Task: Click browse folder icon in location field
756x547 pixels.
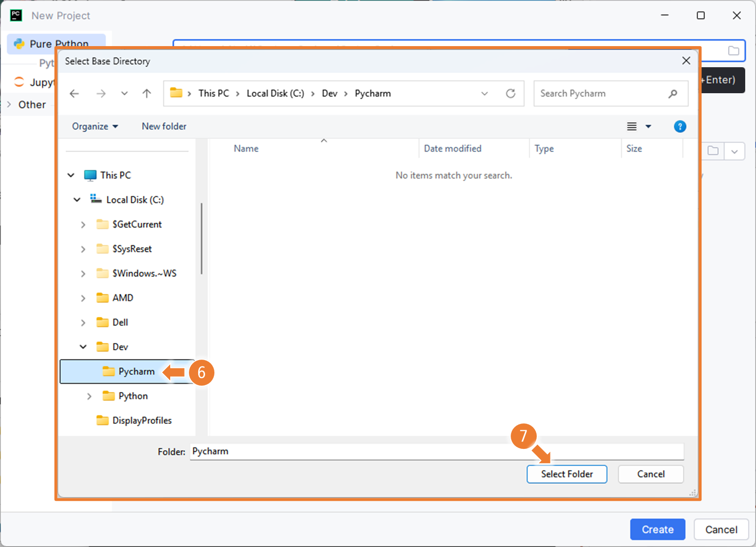Action: [733, 51]
